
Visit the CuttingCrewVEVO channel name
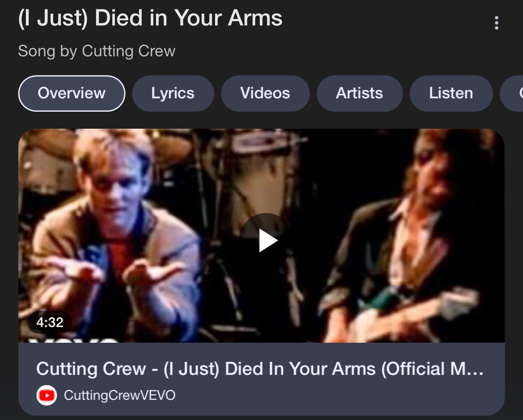(x=119, y=395)
